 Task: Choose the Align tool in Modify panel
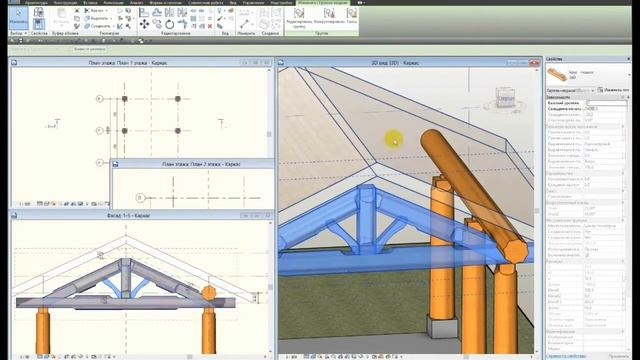(144, 12)
